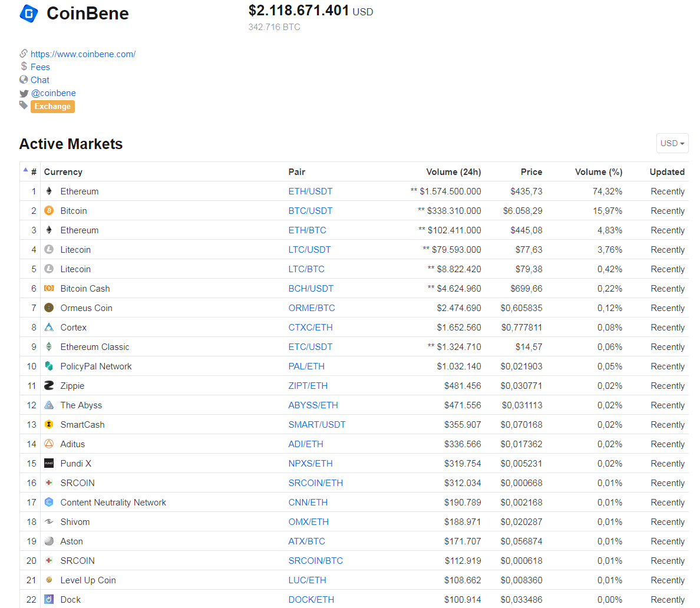The width and height of the screenshot is (700, 608).
Task: Click the Zippie icon
Action: pos(49,385)
